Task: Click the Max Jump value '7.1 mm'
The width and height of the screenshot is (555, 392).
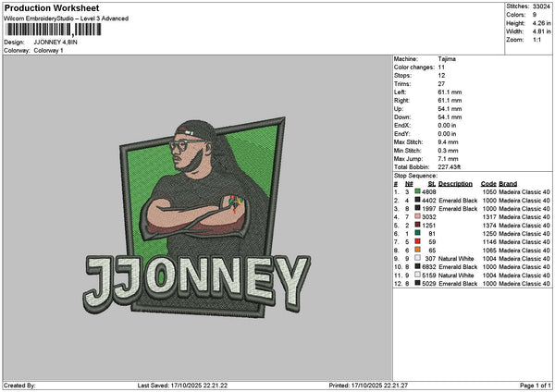Action: (448, 159)
